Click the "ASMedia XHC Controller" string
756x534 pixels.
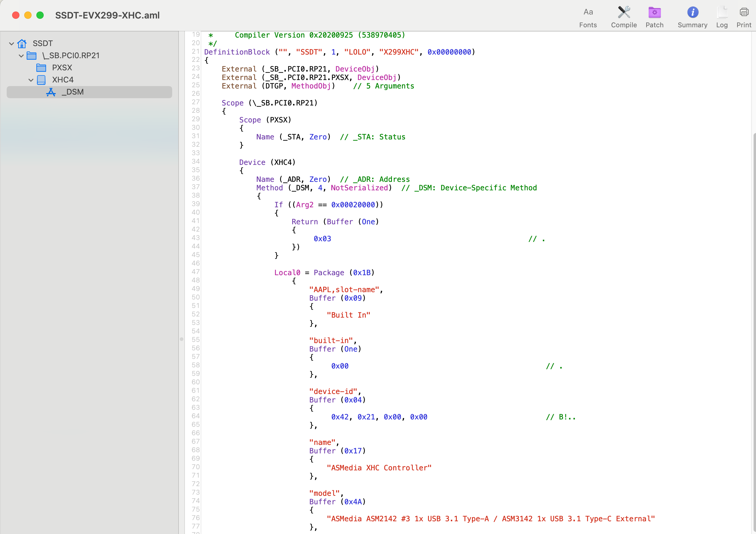pyautogui.click(x=379, y=468)
